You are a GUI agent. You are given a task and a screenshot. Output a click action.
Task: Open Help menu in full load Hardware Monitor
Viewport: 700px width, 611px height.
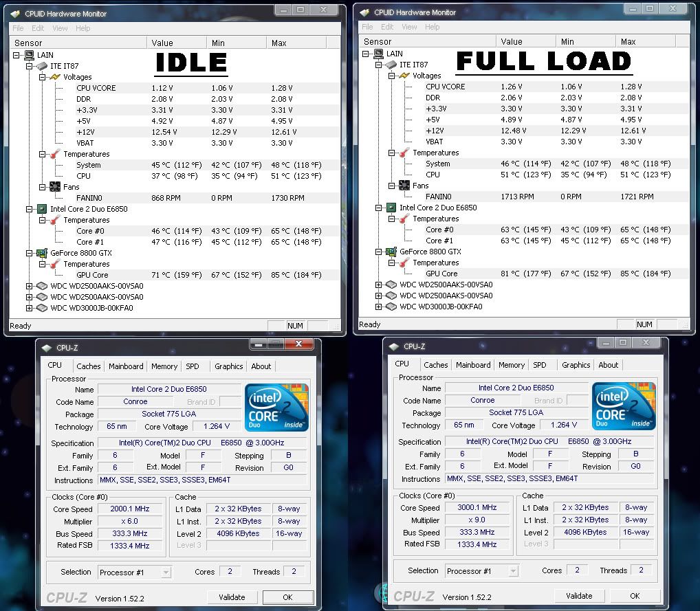click(x=432, y=27)
